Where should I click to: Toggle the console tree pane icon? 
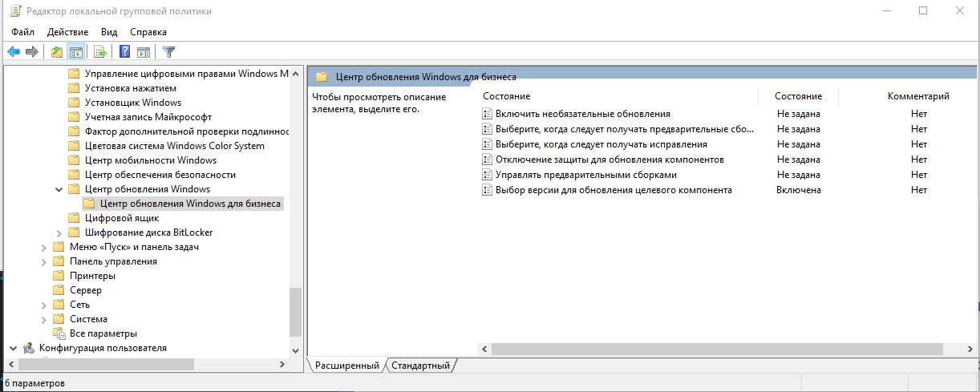tap(76, 52)
